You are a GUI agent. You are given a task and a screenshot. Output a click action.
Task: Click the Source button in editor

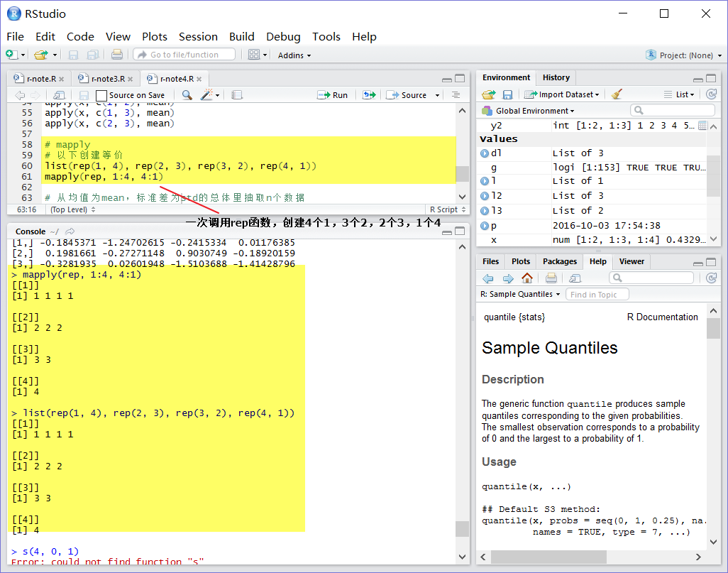407,95
